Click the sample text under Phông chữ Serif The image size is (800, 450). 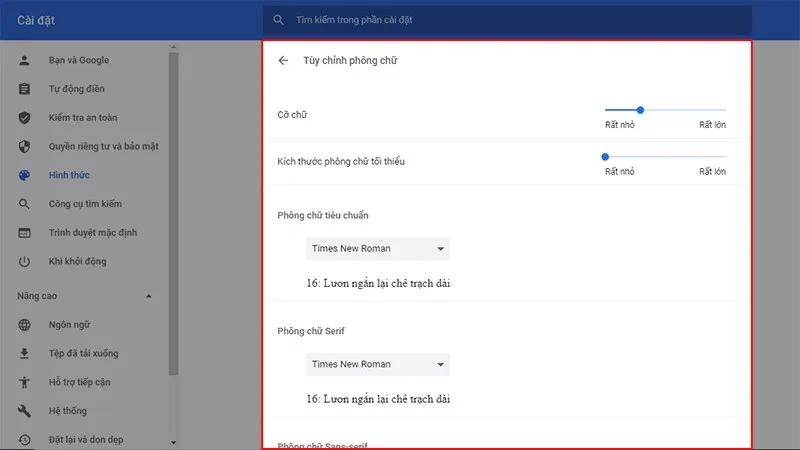point(378,399)
